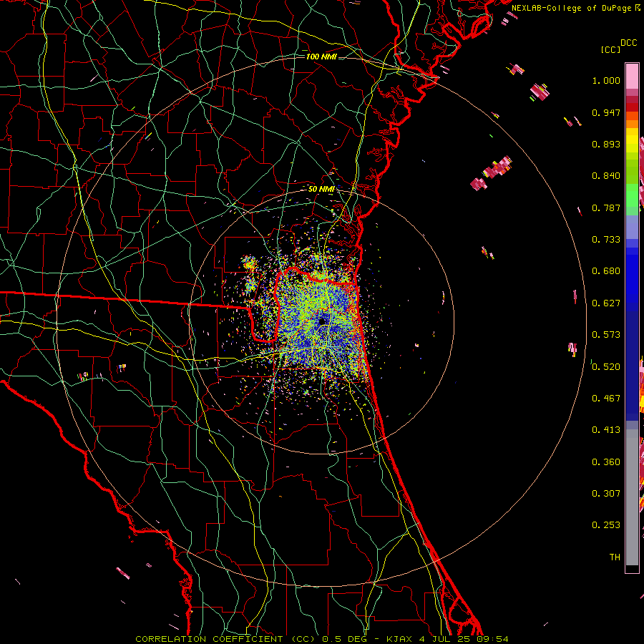Image resolution: width=644 pixels, height=644 pixels.
Task: Click the CORRELATION COEFFICIENT caption at bottom
Action: (x=322, y=639)
